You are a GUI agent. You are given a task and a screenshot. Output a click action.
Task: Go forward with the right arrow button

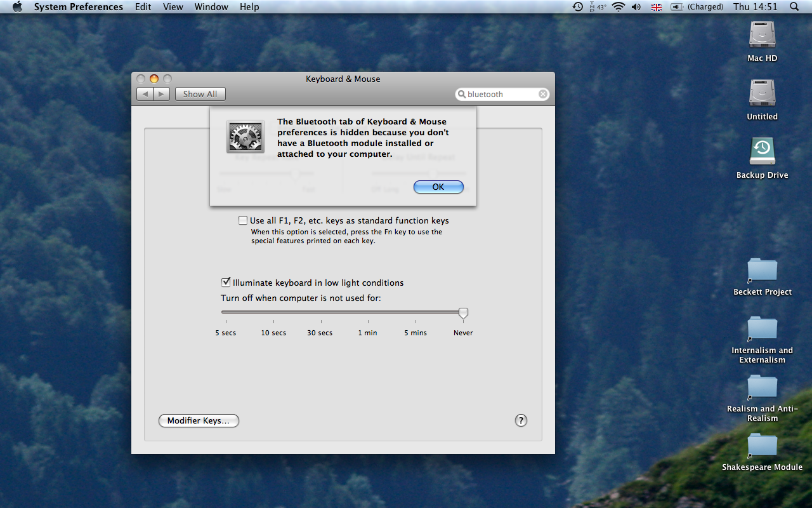[x=162, y=94]
